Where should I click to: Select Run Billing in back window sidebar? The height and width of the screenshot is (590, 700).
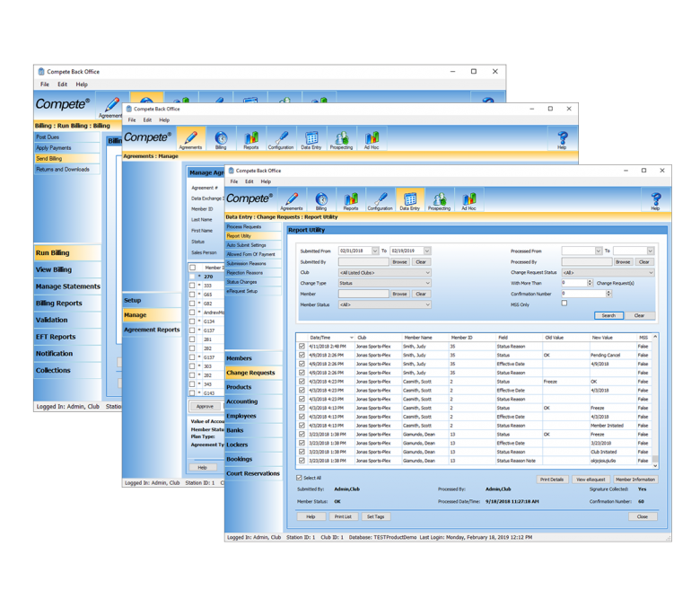pyautogui.click(x=67, y=253)
